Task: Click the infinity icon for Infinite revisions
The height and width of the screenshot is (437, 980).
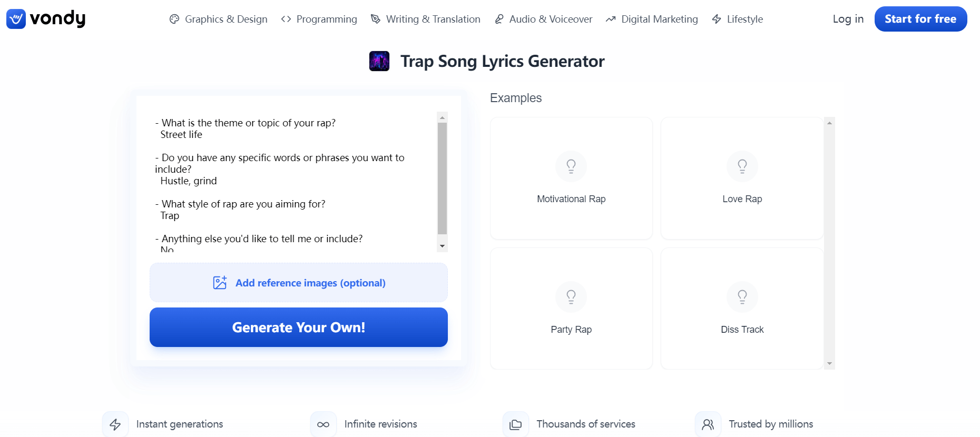Action: coord(324,424)
